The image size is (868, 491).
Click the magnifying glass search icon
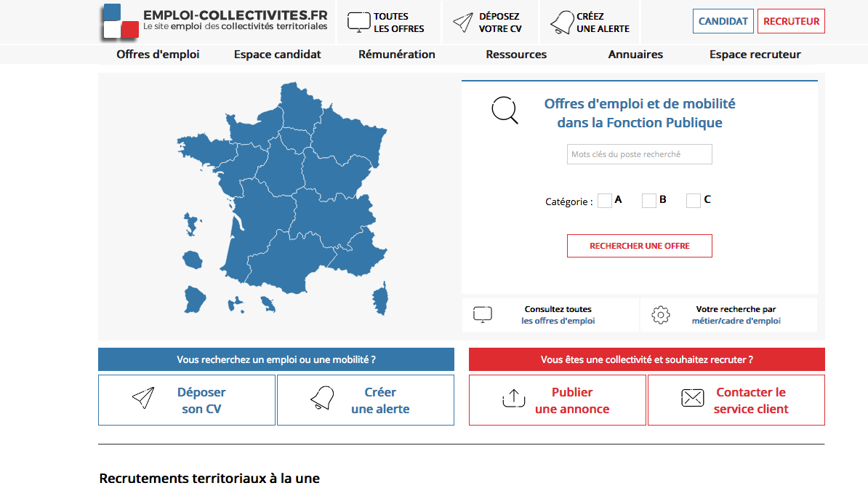click(505, 110)
